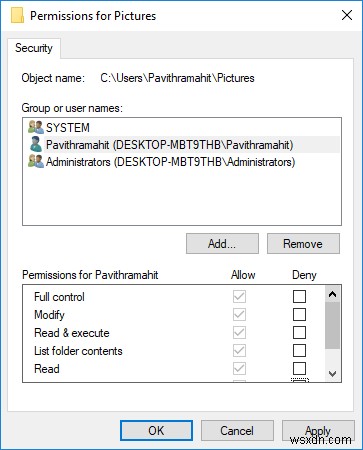Click the Read permission label

[47, 369]
